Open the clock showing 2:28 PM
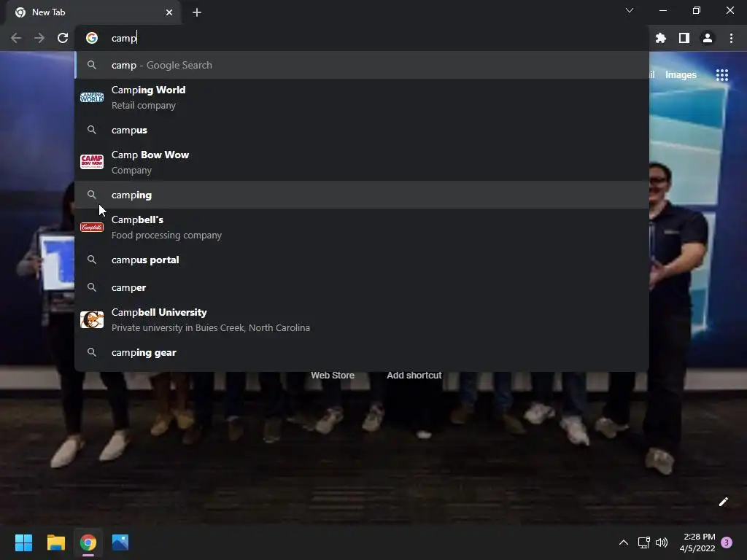 (697, 542)
